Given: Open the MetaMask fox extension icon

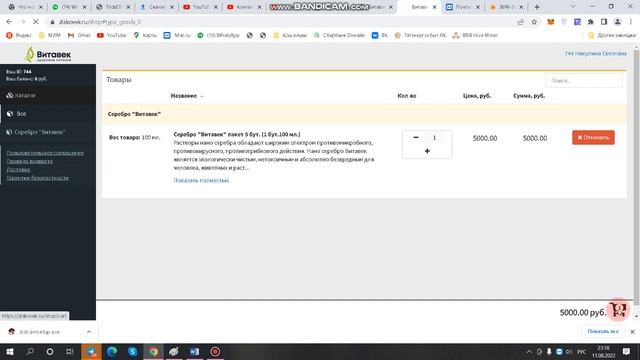Looking at the screenshot, I should tap(551, 22).
